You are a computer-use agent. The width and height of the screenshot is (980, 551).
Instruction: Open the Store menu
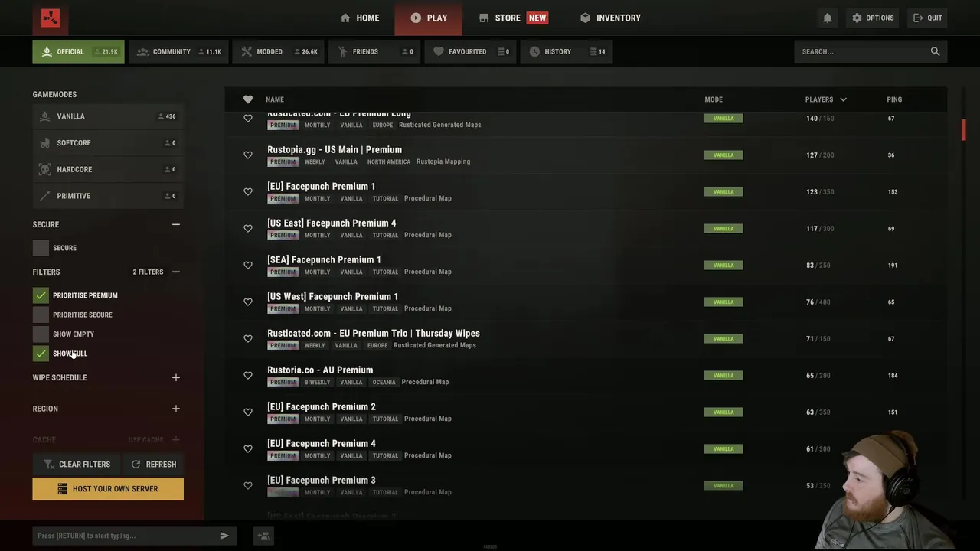[x=513, y=18]
